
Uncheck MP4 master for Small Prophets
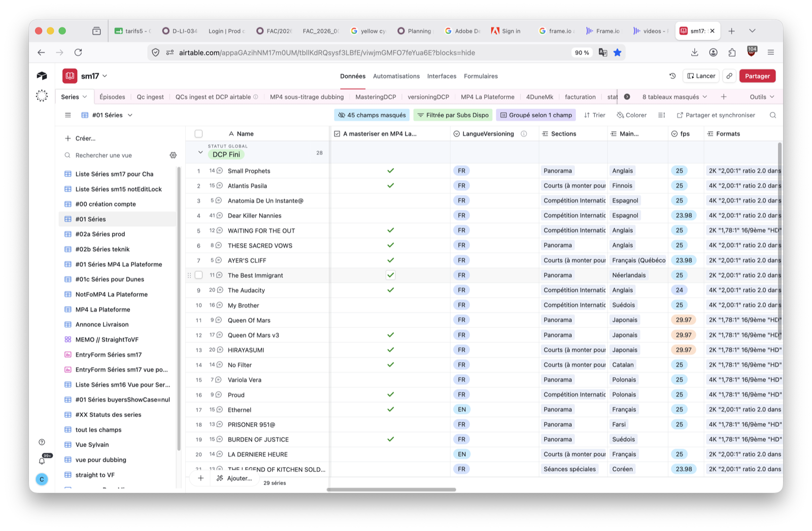click(390, 171)
